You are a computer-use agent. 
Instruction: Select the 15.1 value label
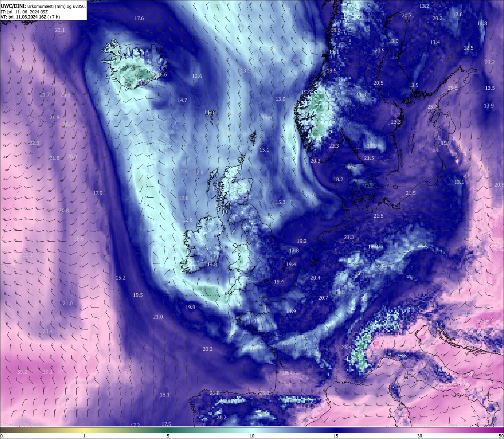[264, 150]
